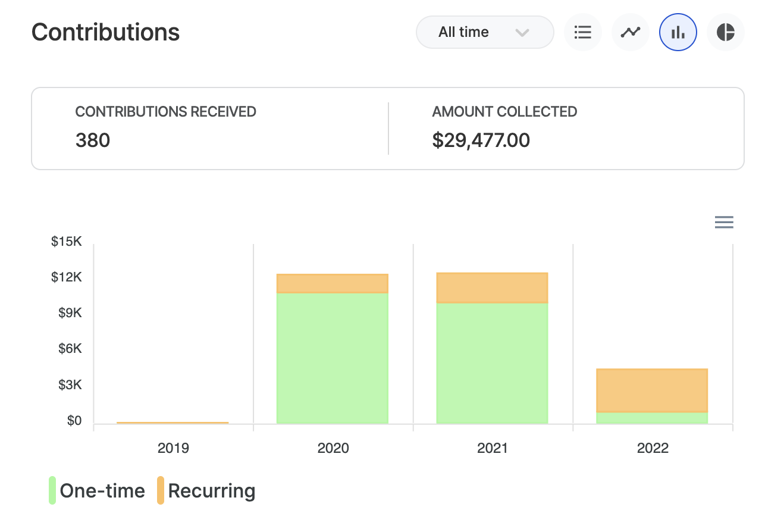The height and width of the screenshot is (532, 765).
Task: Click the 2020 Recurring orange segment
Action: tap(332, 284)
